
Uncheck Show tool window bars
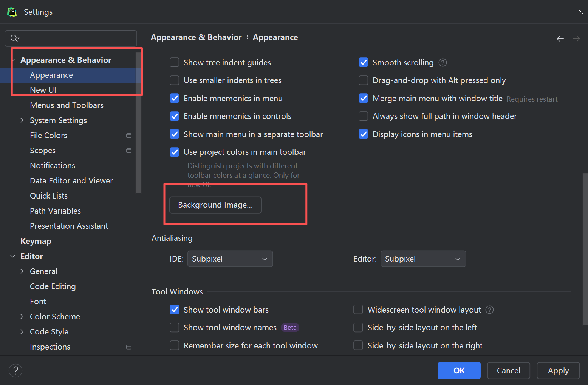(174, 310)
